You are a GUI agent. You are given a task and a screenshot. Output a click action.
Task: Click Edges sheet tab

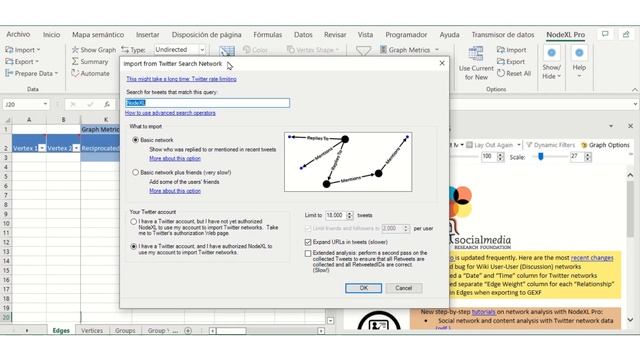pyautogui.click(x=61, y=331)
